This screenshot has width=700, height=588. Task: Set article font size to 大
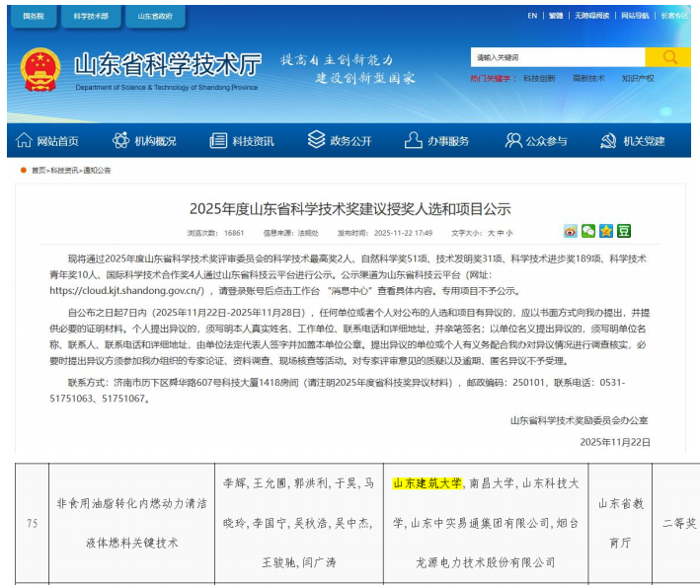tap(491, 234)
